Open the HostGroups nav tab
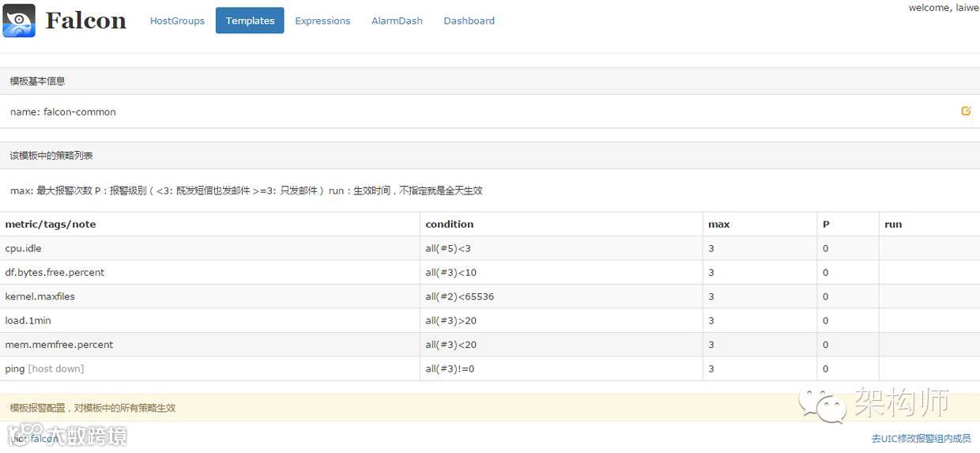 point(177,21)
